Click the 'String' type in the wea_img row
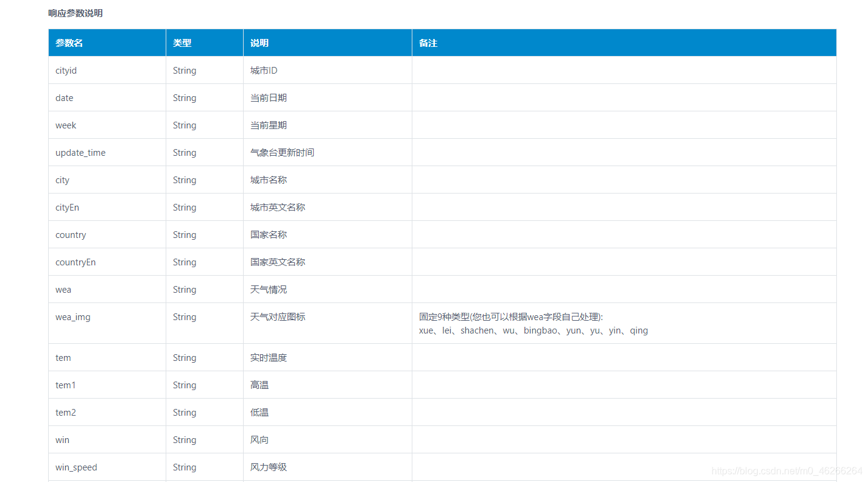This screenshot has height=482, width=868. coord(185,317)
